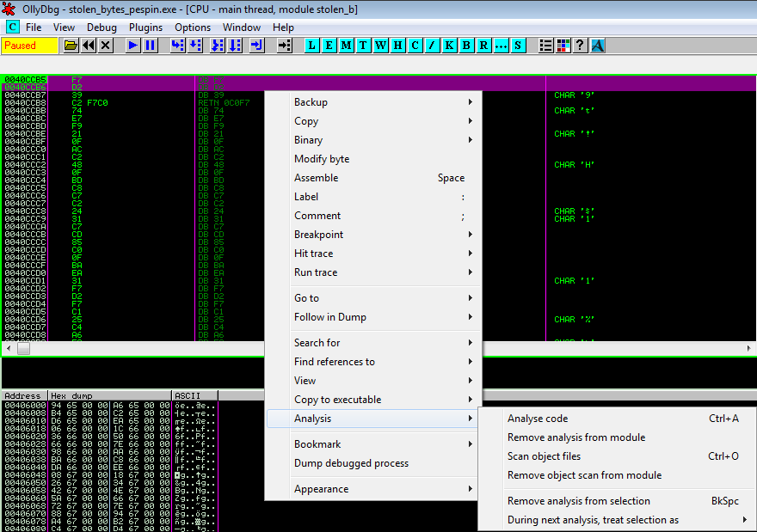Choose Scan object files
Screen dimensions: 757x532
[x=617, y=456]
